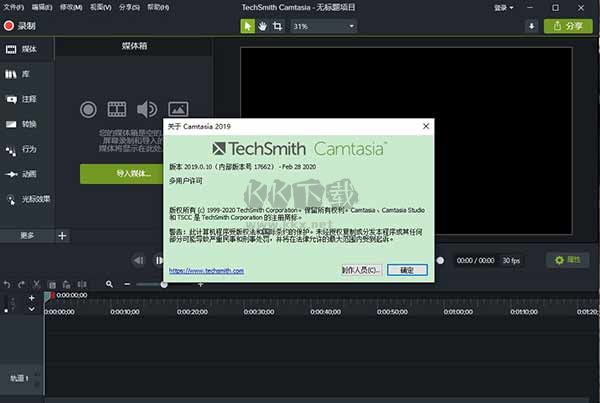Click the green 导入媒体 import button
Screen dimensions: 600x403
[122, 174]
